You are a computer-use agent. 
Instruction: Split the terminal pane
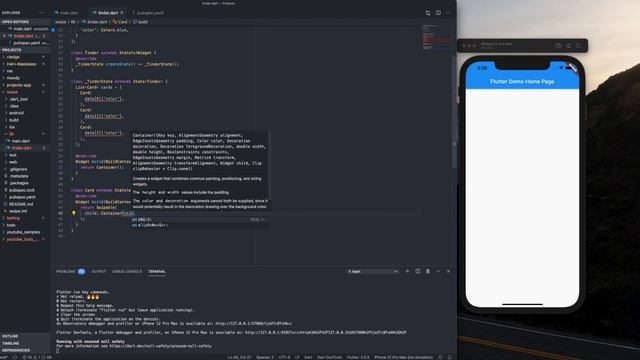418,271
